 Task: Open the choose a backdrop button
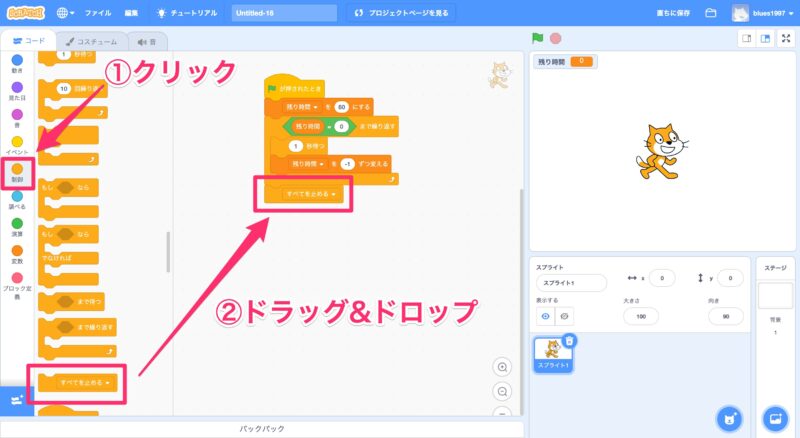[x=774, y=417]
